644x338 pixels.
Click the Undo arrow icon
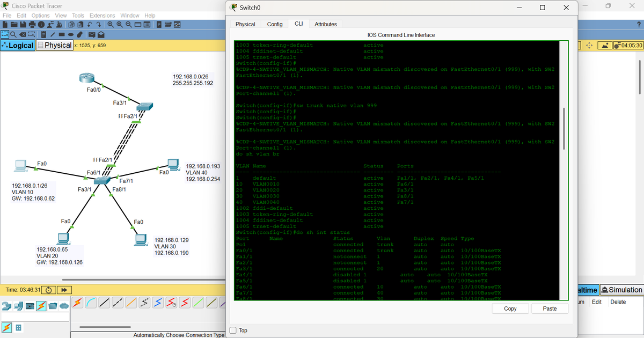coord(90,25)
